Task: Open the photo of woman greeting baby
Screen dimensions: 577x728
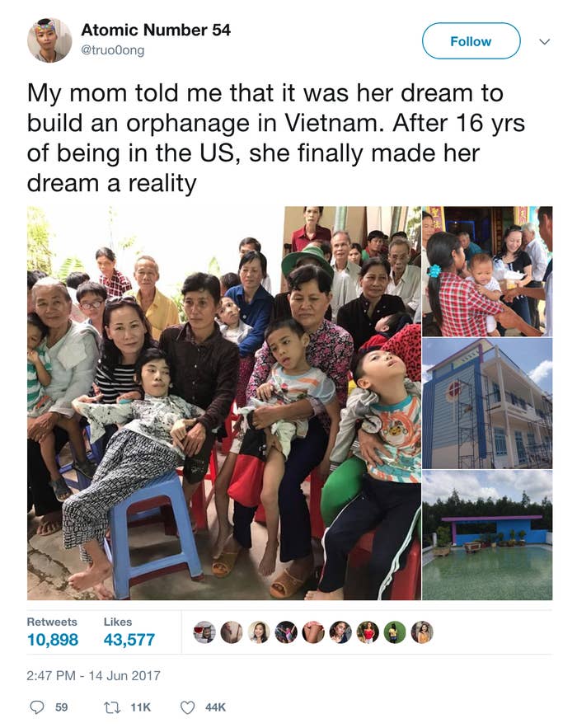Action: tap(487, 271)
